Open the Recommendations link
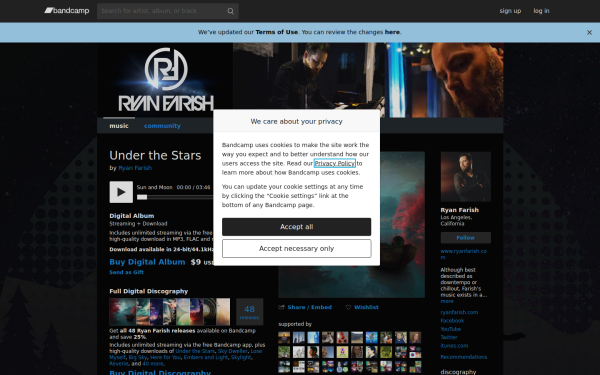This screenshot has width=600, height=375. (x=464, y=357)
